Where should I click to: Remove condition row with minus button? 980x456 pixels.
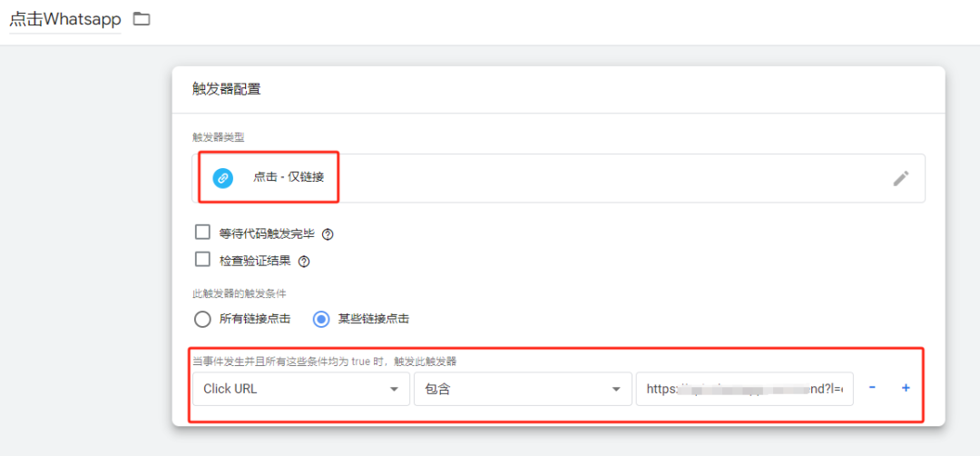click(872, 388)
